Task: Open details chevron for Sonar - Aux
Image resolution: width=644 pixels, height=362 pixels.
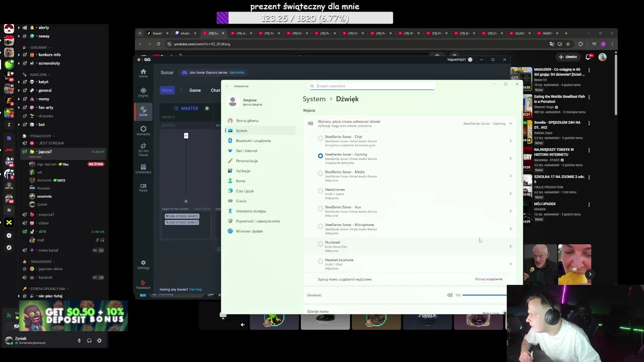Action: click(x=510, y=211)
